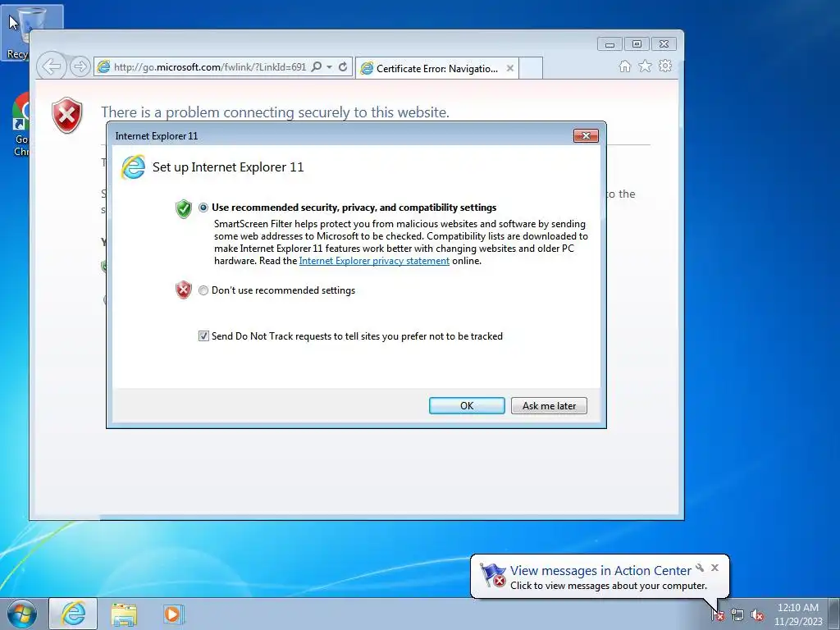Click the red shield beside Don't use
This screenshot has width=840, height=630.
(x=183, y=290)
